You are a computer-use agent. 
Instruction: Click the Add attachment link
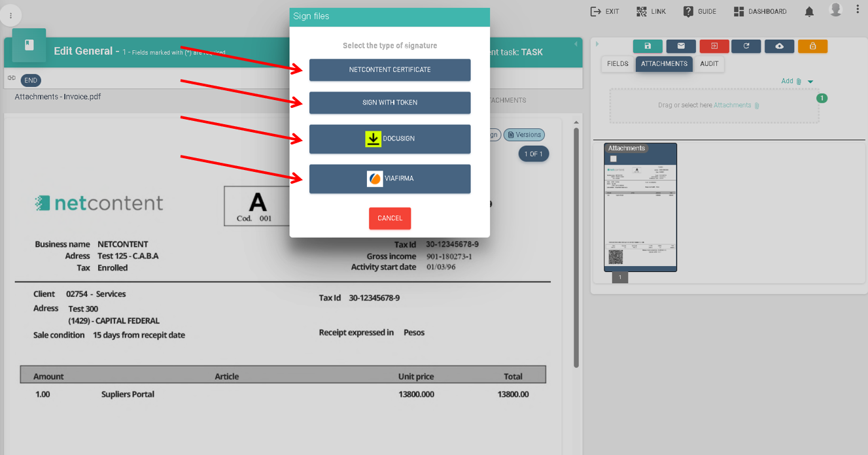point(787,82)
